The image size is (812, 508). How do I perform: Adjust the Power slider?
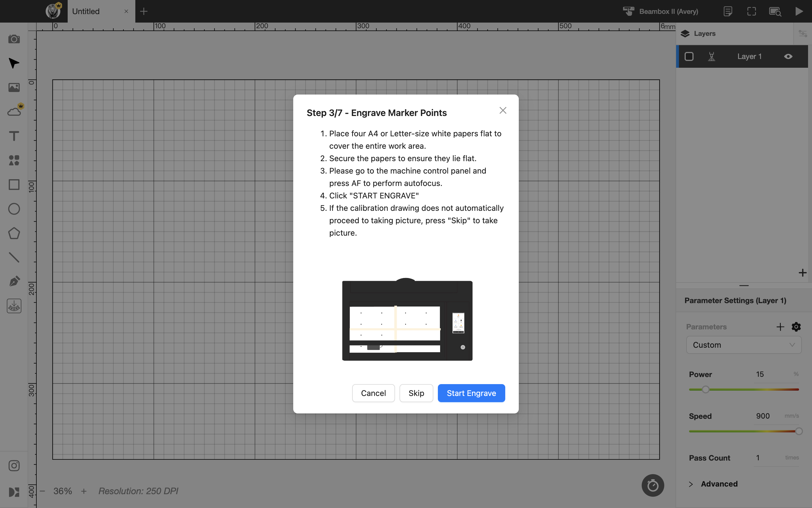click(743, 389)
